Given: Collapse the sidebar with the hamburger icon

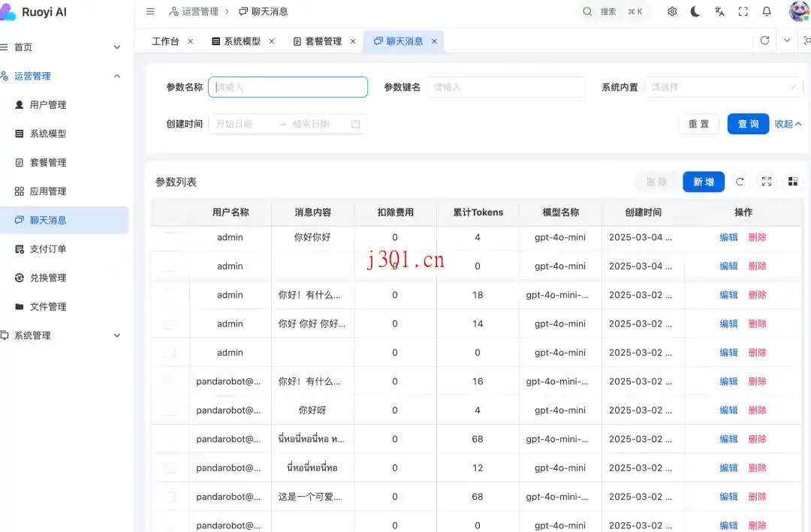Looking at the screenshot, I should [x=149, y=11].
